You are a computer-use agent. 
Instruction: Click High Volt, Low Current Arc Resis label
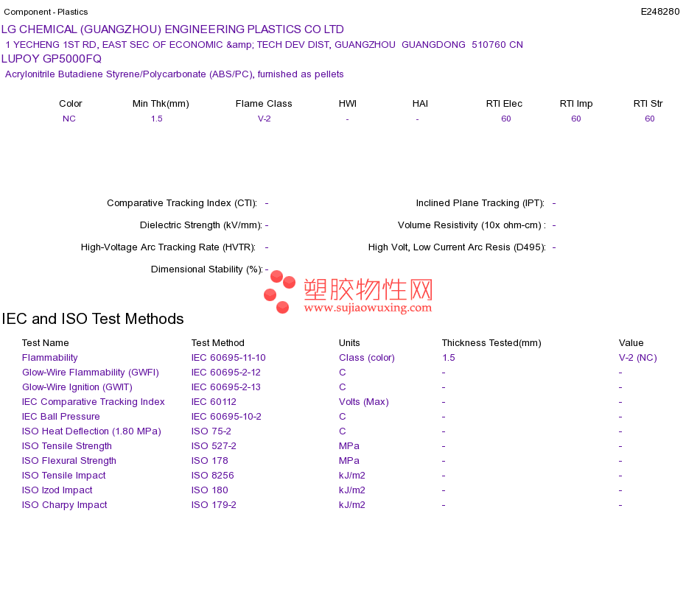[457, 247]
